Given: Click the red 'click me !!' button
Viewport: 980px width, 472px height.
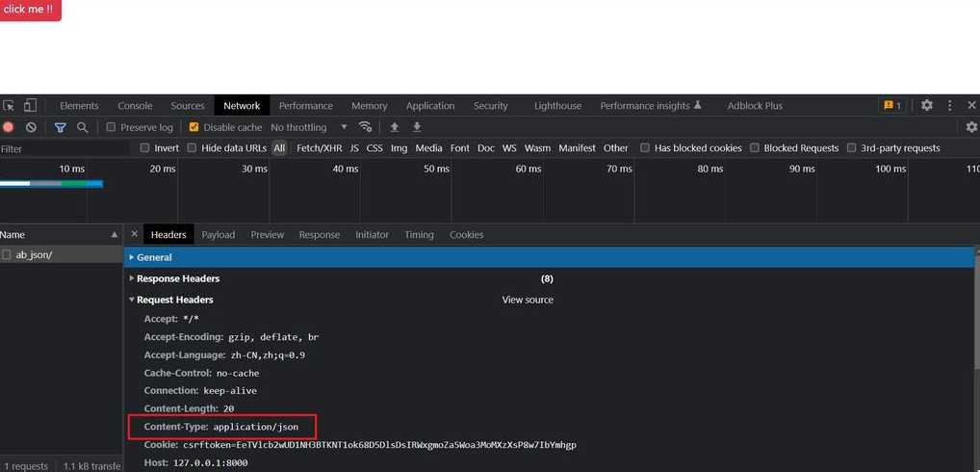Looking at the screenshot, I should [30, 10].
